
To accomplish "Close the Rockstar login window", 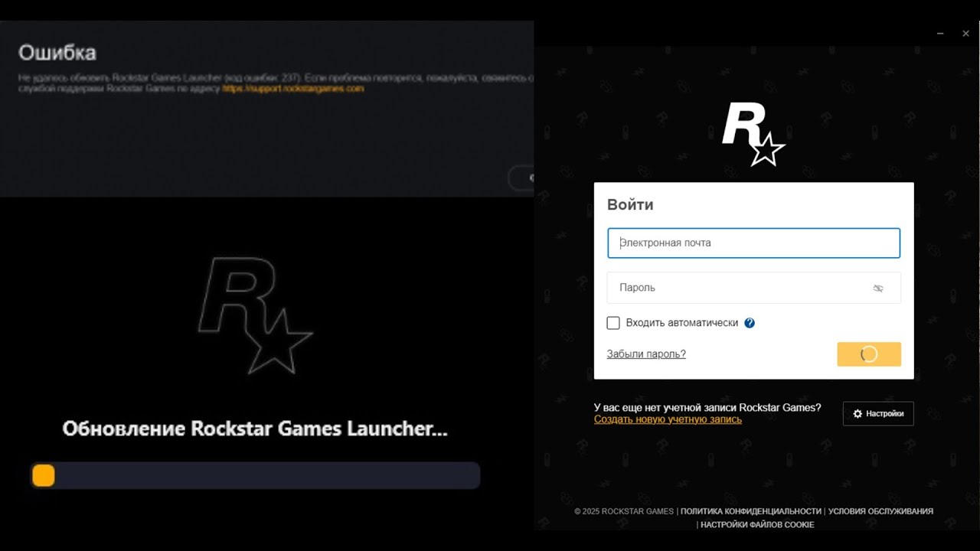I will coord(965,34).
